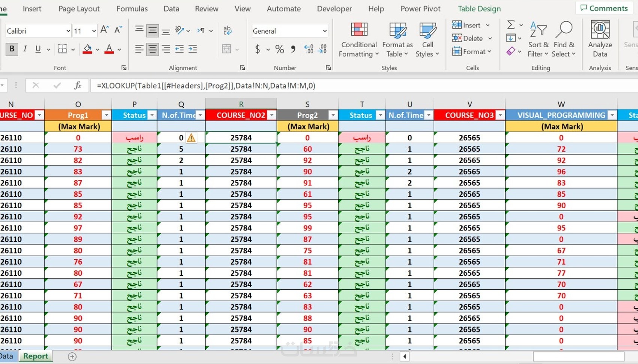Select column R header
Screen dimensions: 638x364
tap(241, 104)
